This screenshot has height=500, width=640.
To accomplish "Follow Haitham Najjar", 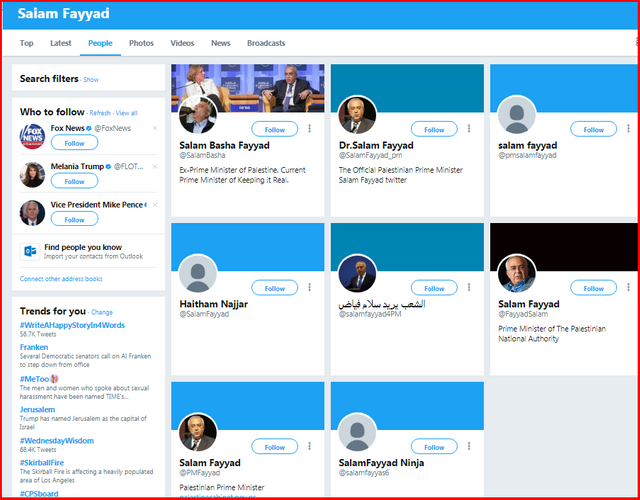I will (x=275, y=288).
